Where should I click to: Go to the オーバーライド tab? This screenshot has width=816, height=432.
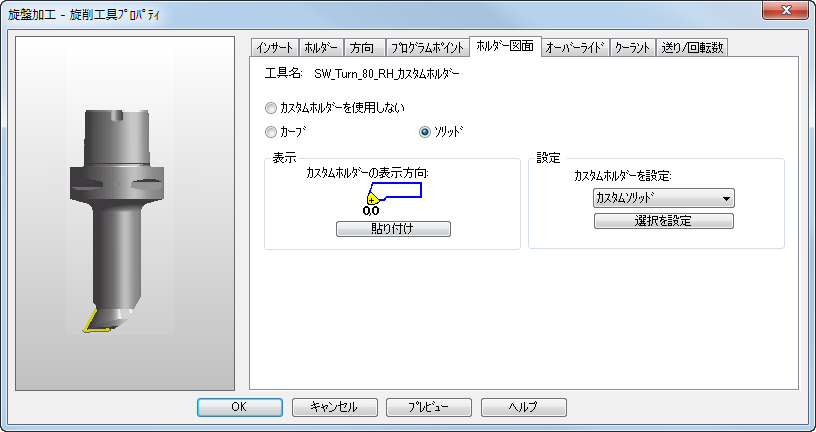coord(575,48)
